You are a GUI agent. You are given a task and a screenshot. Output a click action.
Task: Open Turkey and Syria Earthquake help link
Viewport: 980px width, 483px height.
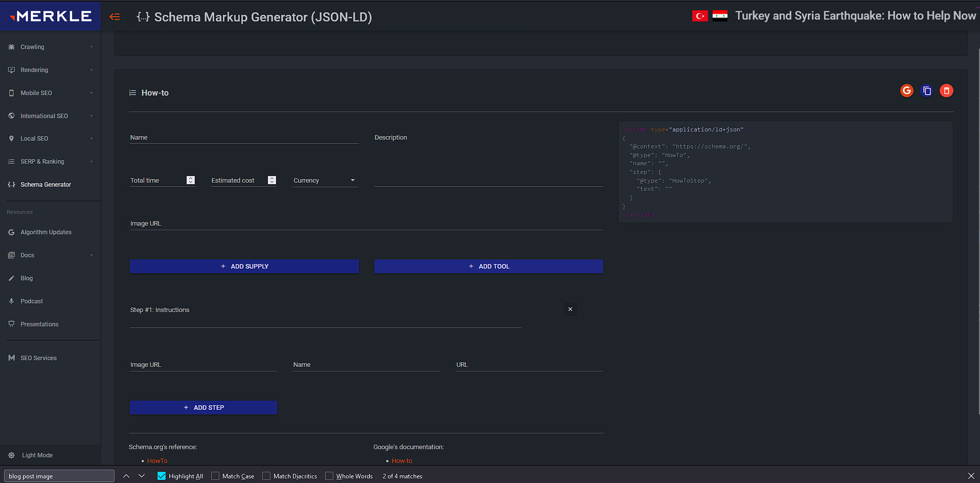(x=855, y=16)
